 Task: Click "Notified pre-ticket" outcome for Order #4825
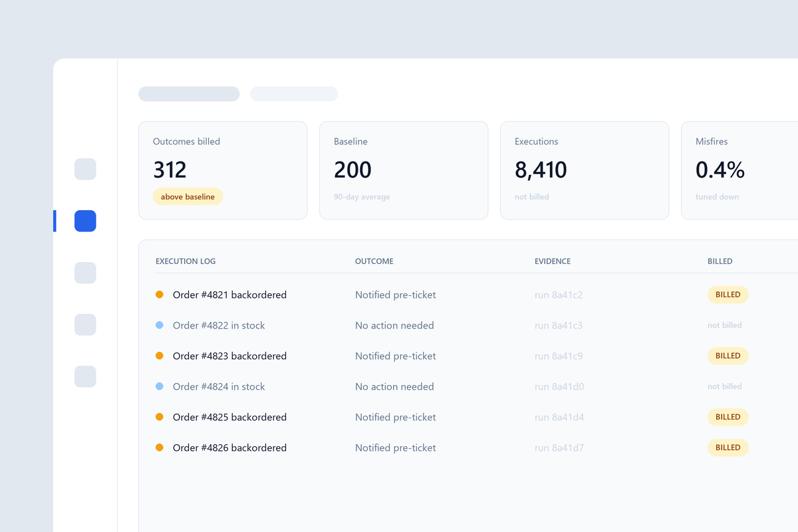click(x=396, y=417)
